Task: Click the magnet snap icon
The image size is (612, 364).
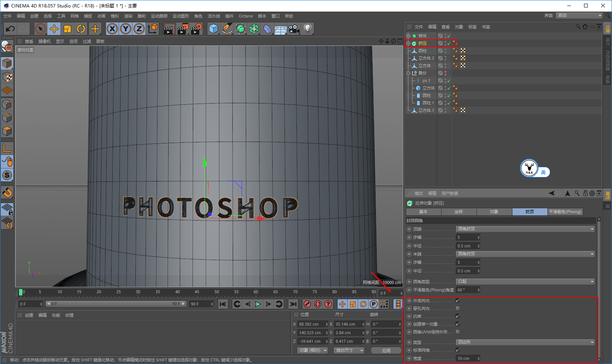Action: point(7,192)
